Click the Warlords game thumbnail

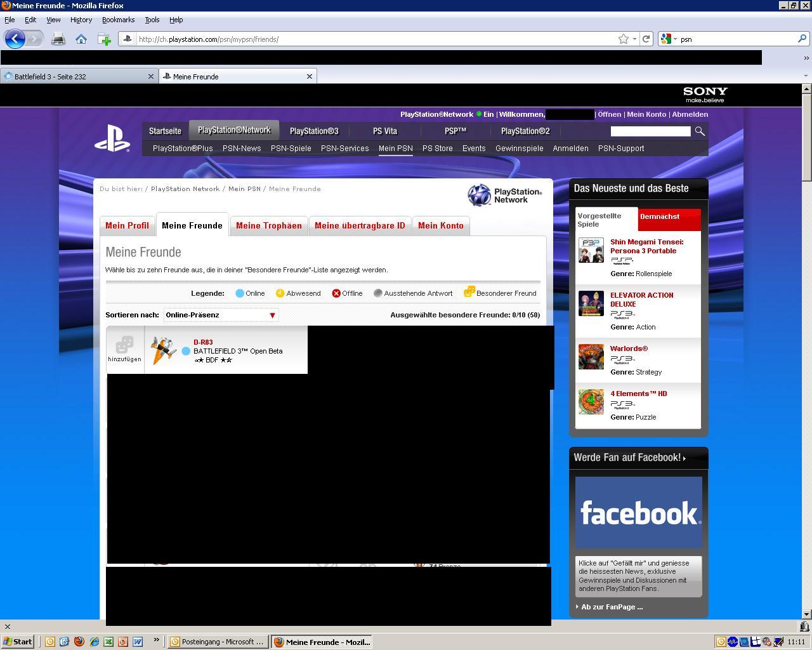(x=591, y=357)
